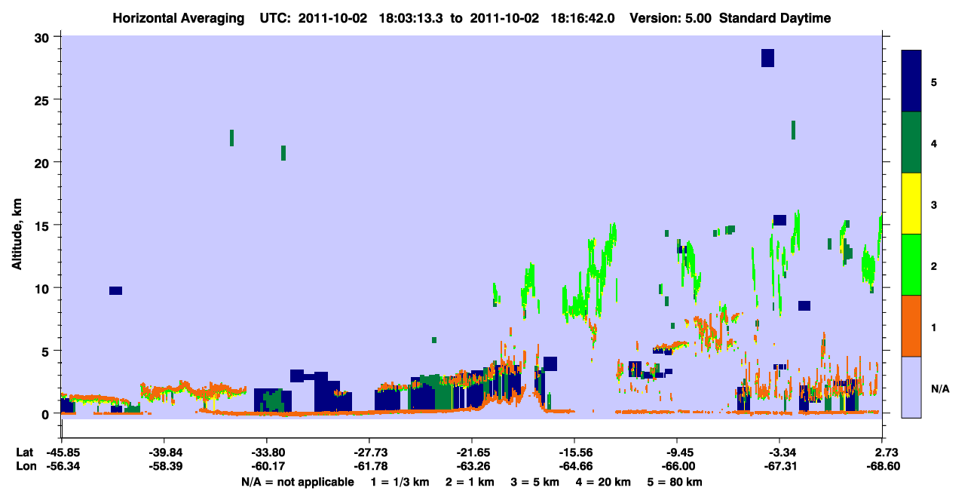Click longitude value -60.17
The width and height of the screenshot is (980, 503).
point(266,466)
